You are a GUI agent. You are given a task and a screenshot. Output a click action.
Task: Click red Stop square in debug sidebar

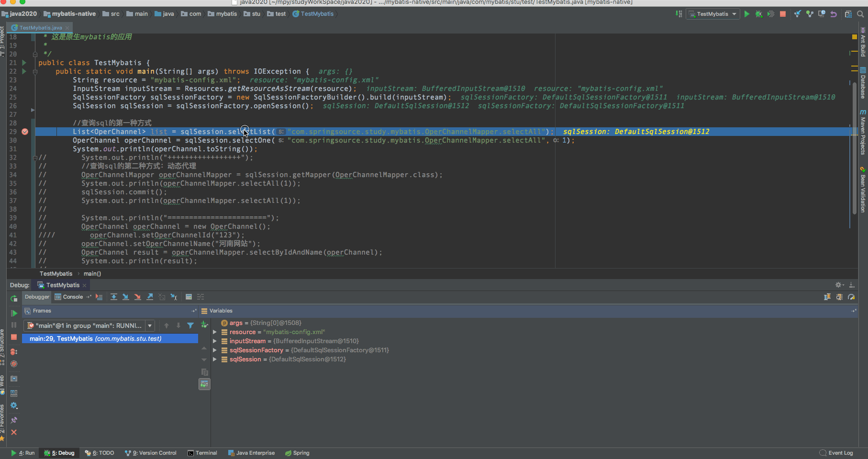point(14,337)
